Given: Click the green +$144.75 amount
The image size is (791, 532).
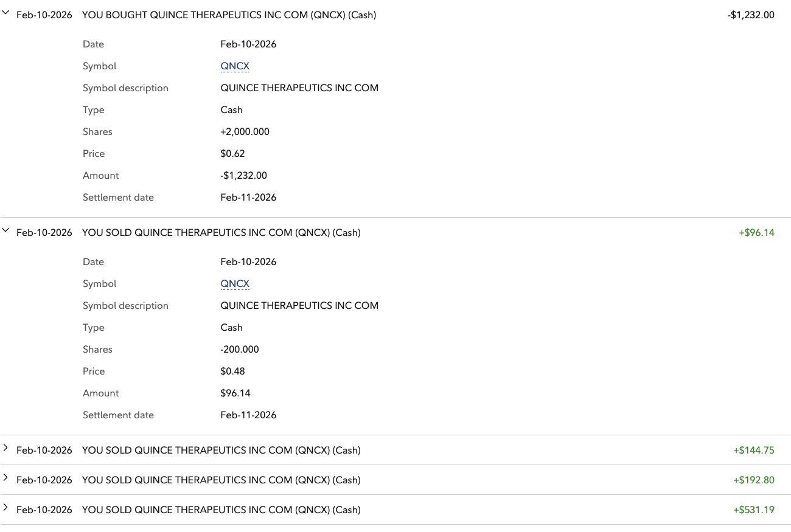Looking at the screenshot, I should [x=754, y=451].
